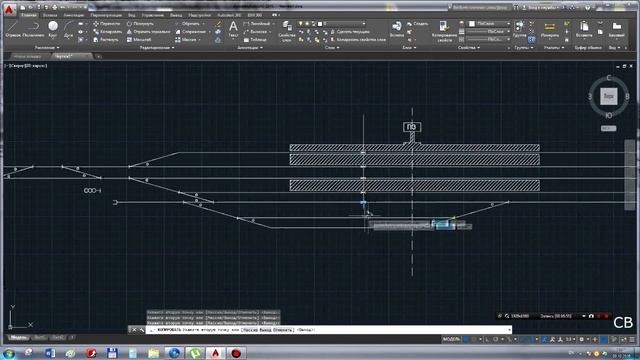640x360 pixels.
Task: Select the Отрезок (Line) tool
Action: [13, 29]
